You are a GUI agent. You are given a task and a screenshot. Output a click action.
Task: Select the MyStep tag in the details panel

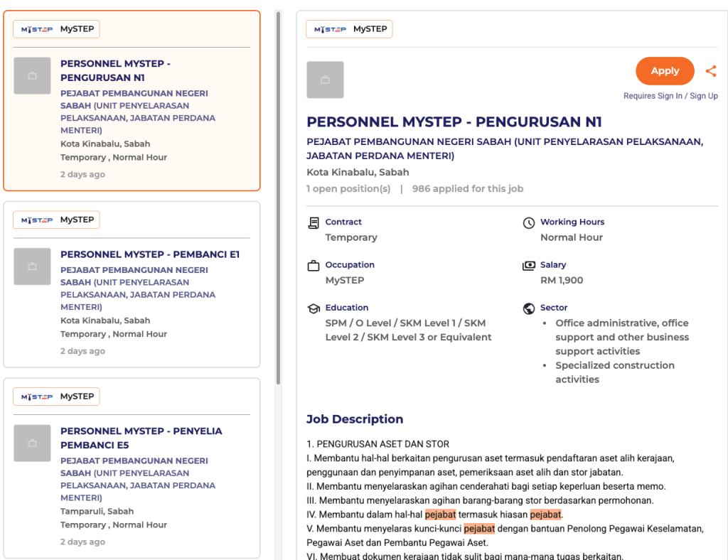click(349, 29)
